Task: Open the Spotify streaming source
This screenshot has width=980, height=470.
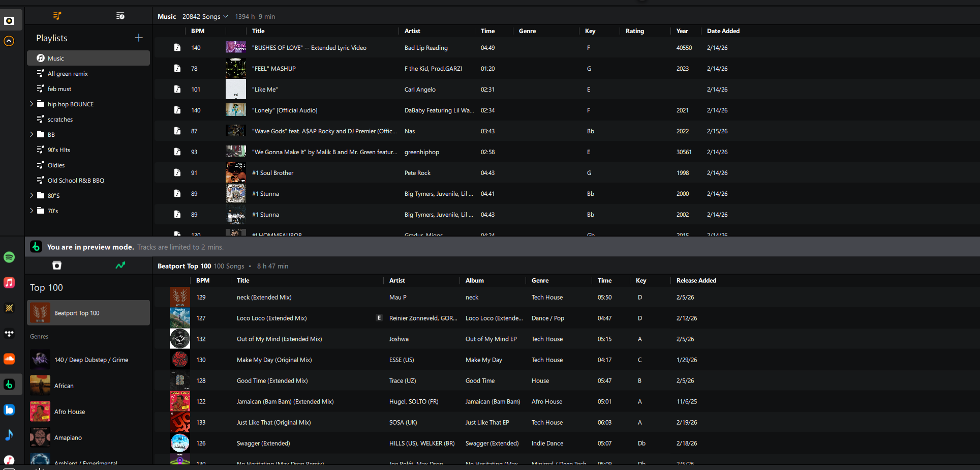Action: pos(9,257)
